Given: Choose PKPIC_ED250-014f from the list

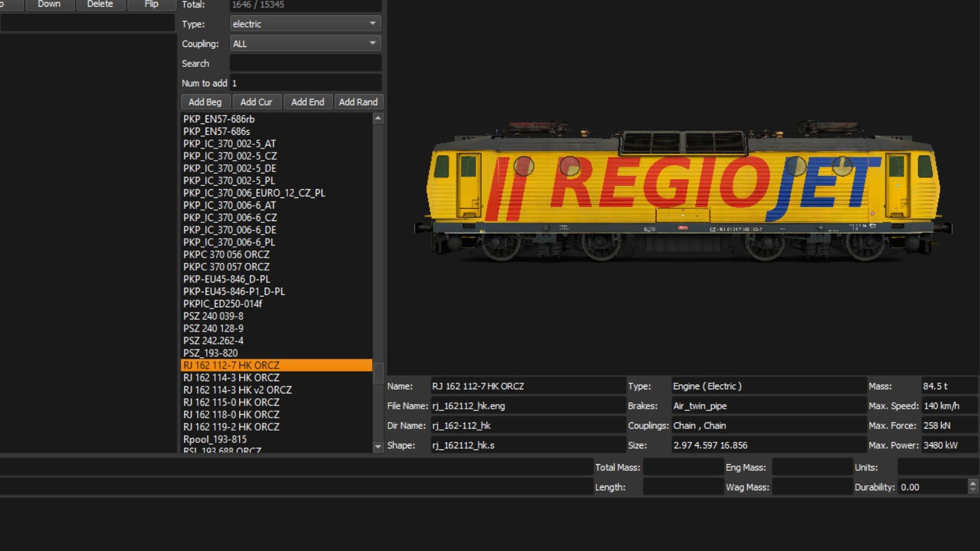Looking at the screenshot, I should click(x=223, y=303).
